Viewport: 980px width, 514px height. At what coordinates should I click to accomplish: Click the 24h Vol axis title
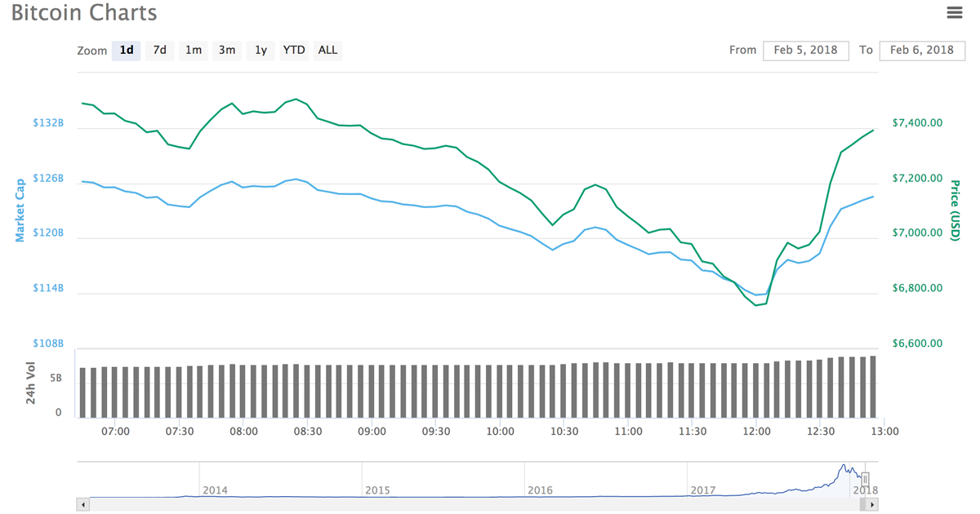tap(31, 382)
